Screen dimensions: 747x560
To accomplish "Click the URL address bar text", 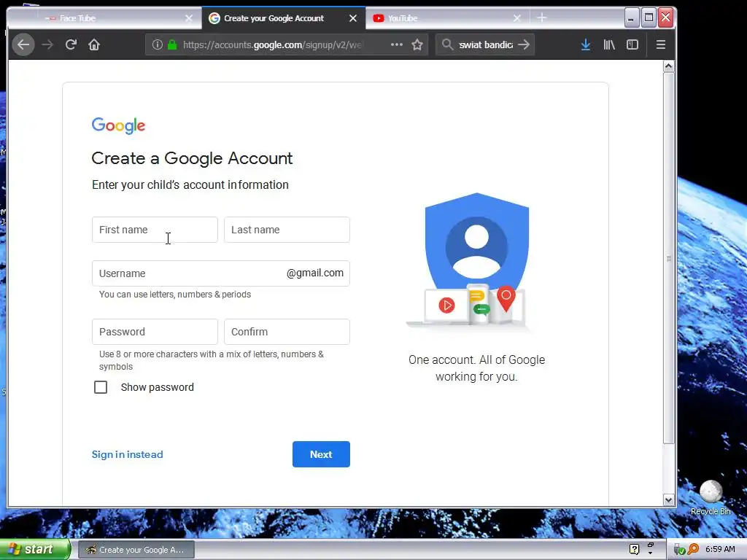I will (x=272, y=44).
